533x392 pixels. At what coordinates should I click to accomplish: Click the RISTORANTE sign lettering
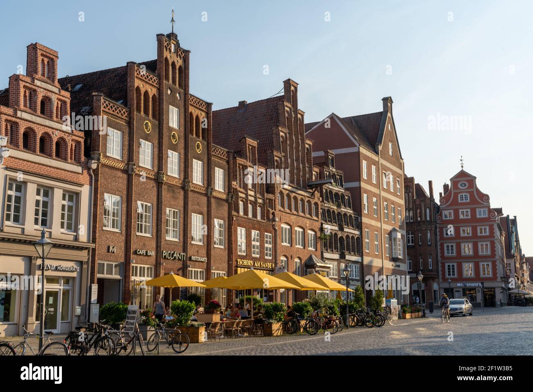click(x=199, y=259)
